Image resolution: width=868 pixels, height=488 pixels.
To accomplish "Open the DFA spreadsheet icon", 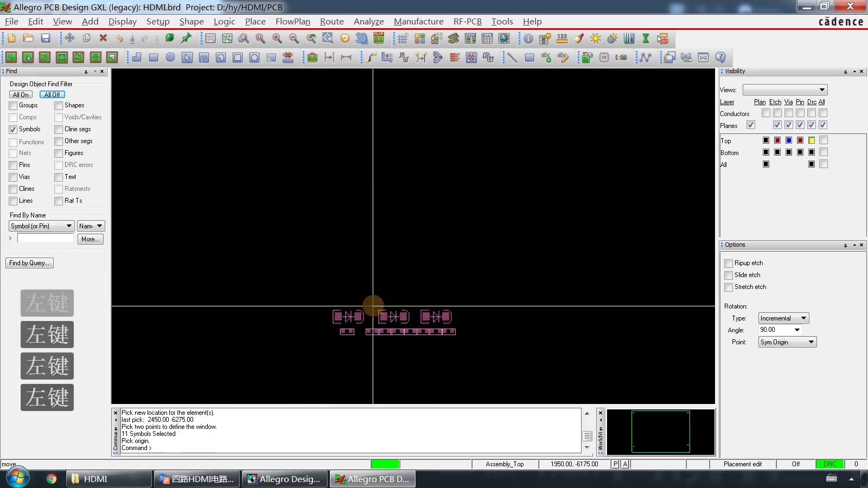I will (487, 38).
